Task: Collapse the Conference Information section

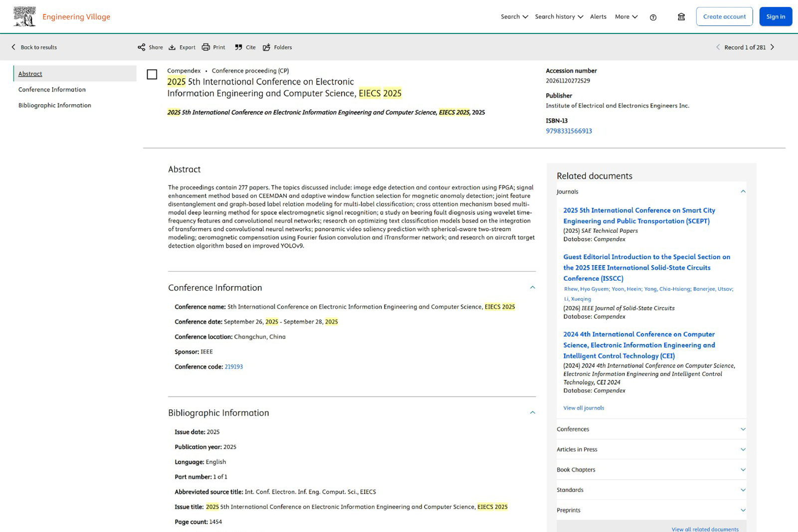Action: 533,288
